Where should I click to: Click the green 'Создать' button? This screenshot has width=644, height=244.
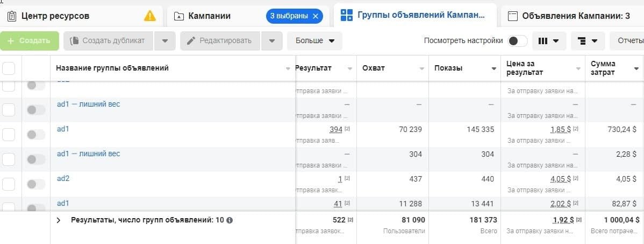29,40
